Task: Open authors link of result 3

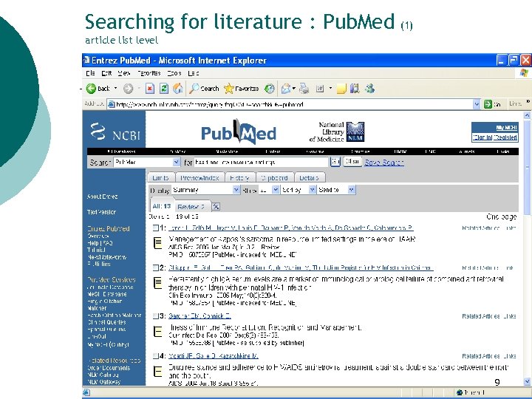Action: point(199,316)
